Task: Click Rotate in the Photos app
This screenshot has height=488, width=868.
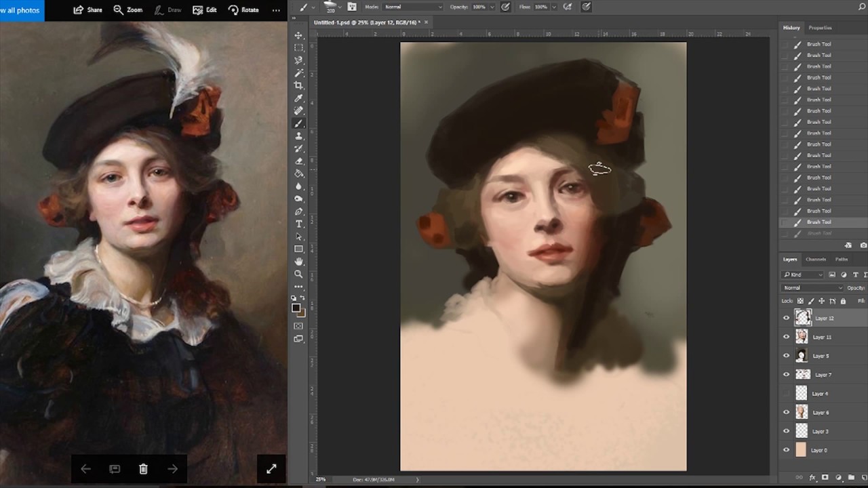Action: pos(243,10)
